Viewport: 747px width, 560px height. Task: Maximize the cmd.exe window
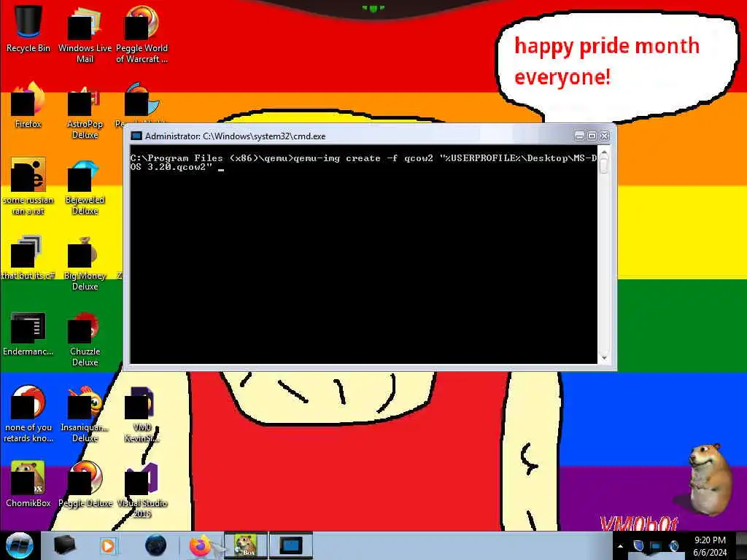(592, 136)
